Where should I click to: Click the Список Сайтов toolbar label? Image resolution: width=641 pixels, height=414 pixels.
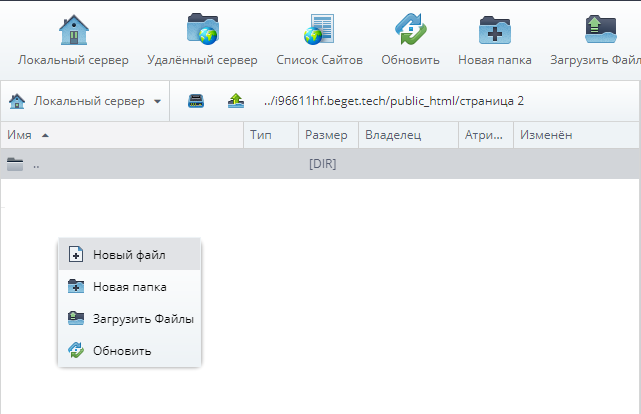coord(319,60)
